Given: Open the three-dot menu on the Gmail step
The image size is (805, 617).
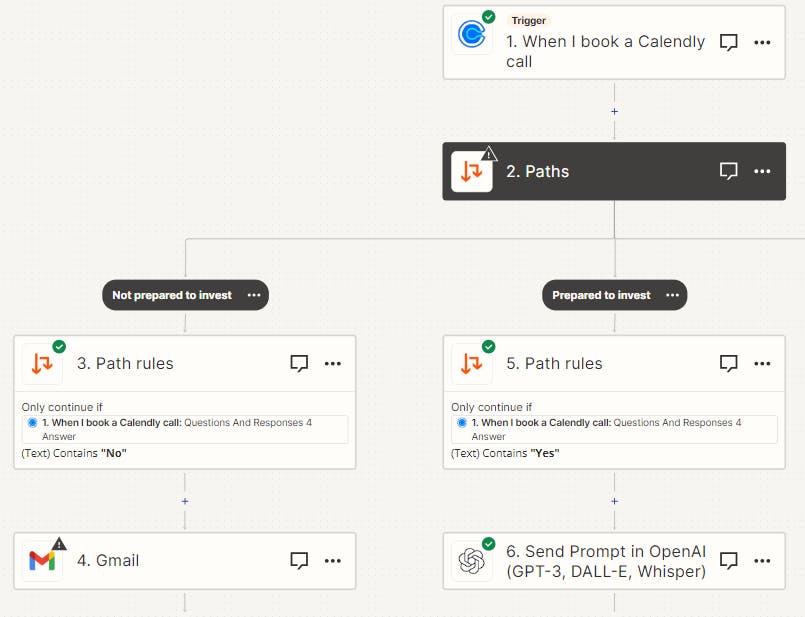Looking at the screenshot, I should coord(333,561).
